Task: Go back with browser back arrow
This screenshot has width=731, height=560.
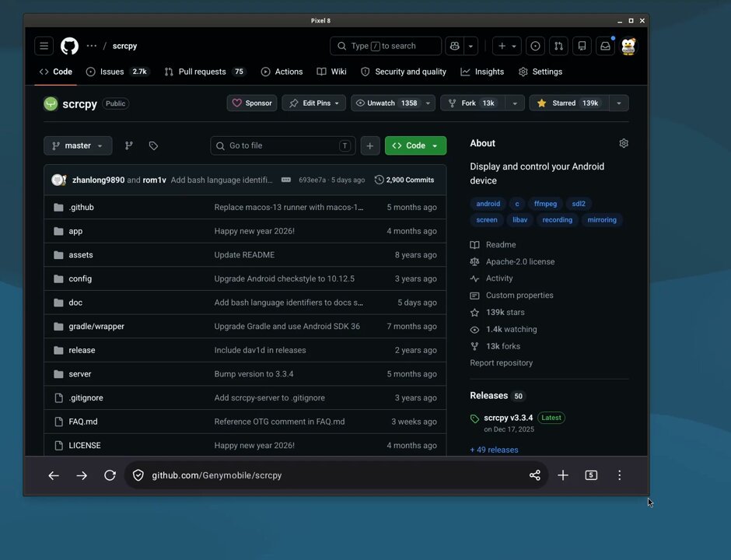Action: click(54, 475)
